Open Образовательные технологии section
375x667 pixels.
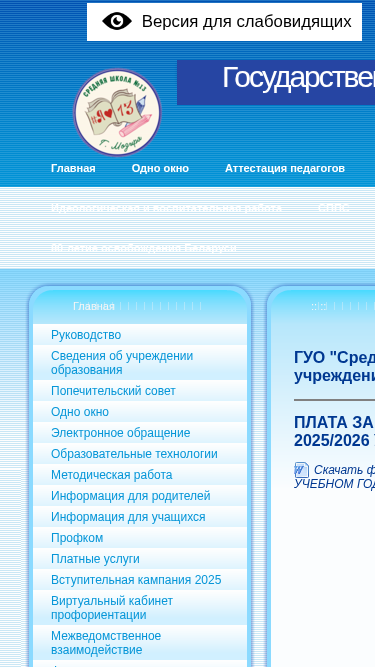click(x=134, y=454)
